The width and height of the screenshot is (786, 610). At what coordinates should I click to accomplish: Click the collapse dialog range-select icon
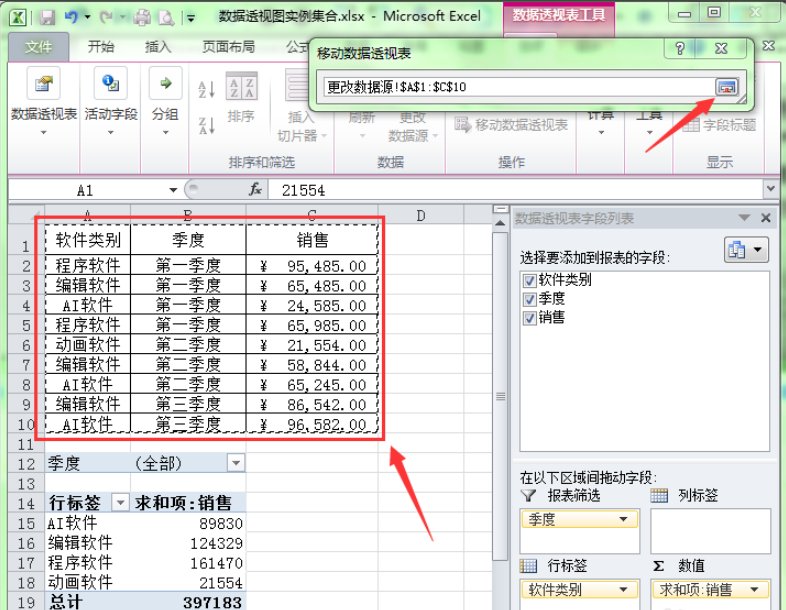point(727,87)
